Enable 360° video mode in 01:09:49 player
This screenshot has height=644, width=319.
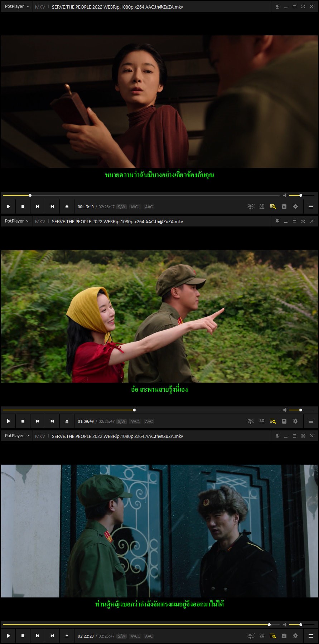tap(251, 421)
